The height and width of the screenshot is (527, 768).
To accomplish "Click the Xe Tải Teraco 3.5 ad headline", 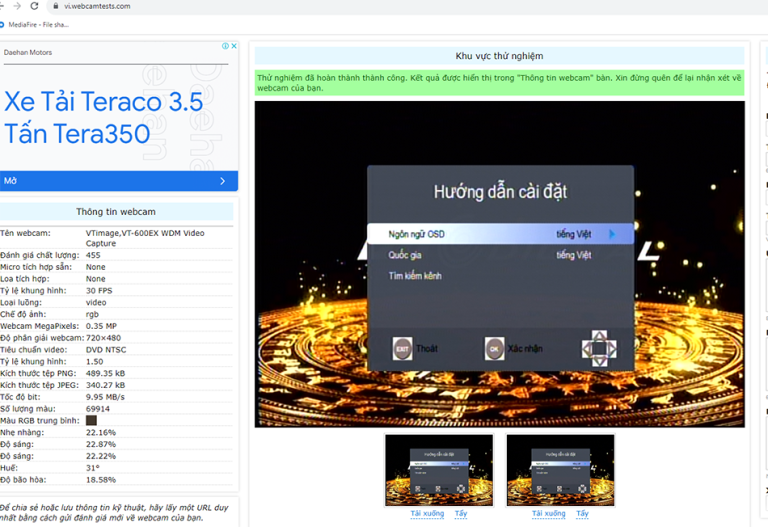I will pyautogui.click(x=104, y=117).
